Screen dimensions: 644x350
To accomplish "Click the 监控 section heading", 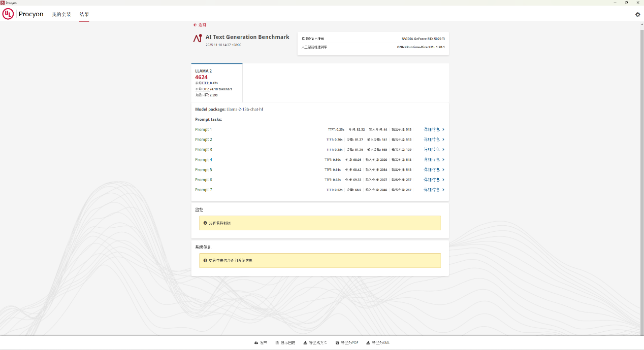I will 199,209.
